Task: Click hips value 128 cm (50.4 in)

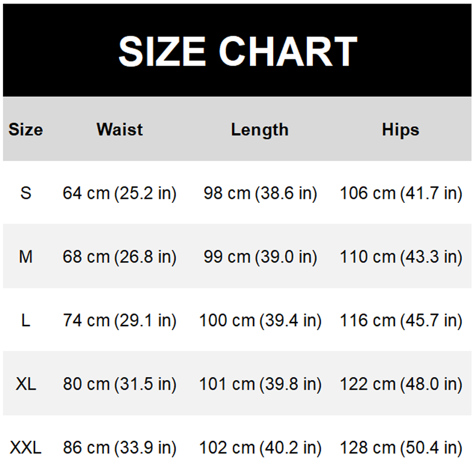Action: click(401, 448)
